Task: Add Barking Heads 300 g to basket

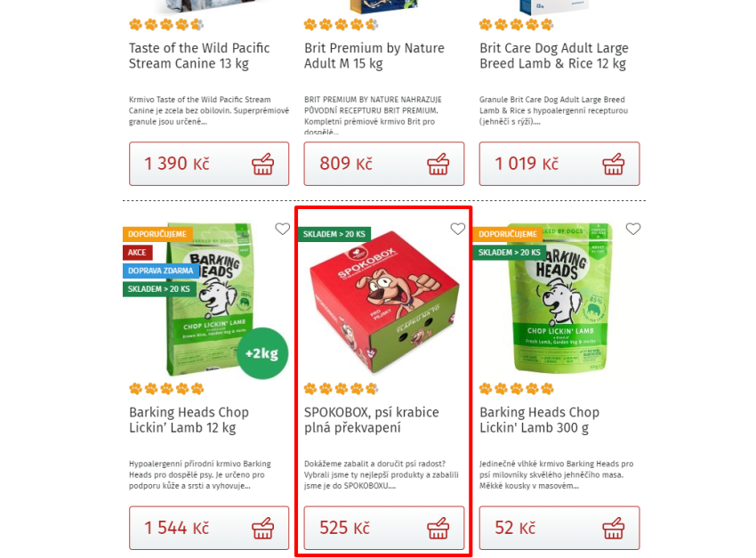Action: click(614, 528)
